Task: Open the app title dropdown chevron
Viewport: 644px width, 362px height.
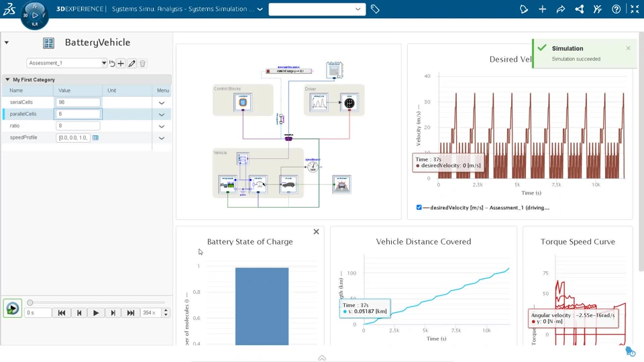Action: coord(260,9)
